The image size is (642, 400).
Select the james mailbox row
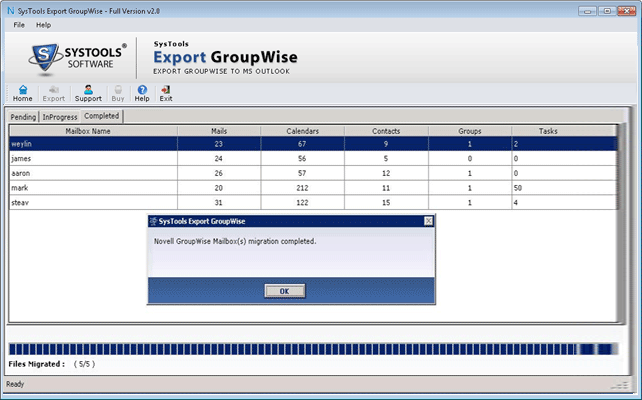(313, 158)
